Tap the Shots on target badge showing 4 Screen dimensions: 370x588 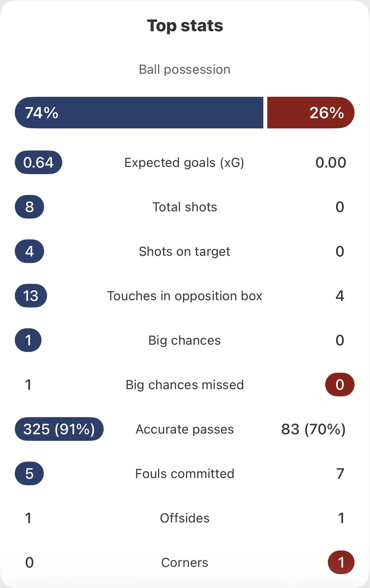point(29,251)
